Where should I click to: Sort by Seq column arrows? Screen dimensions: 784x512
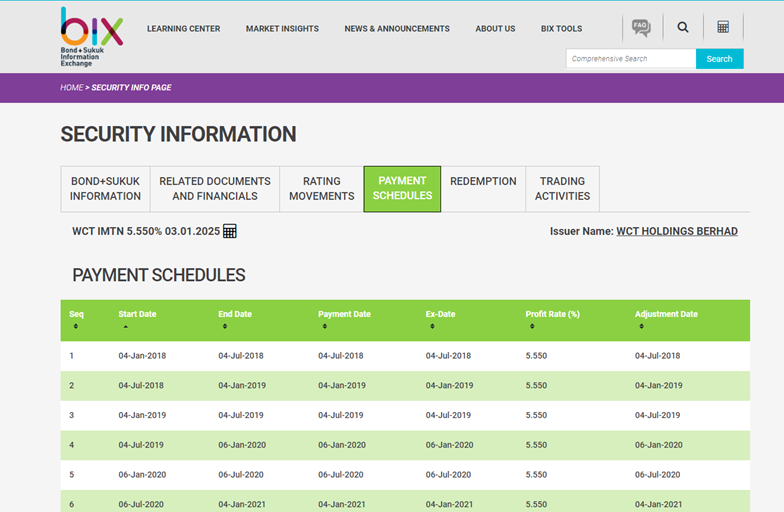point(76,326)
